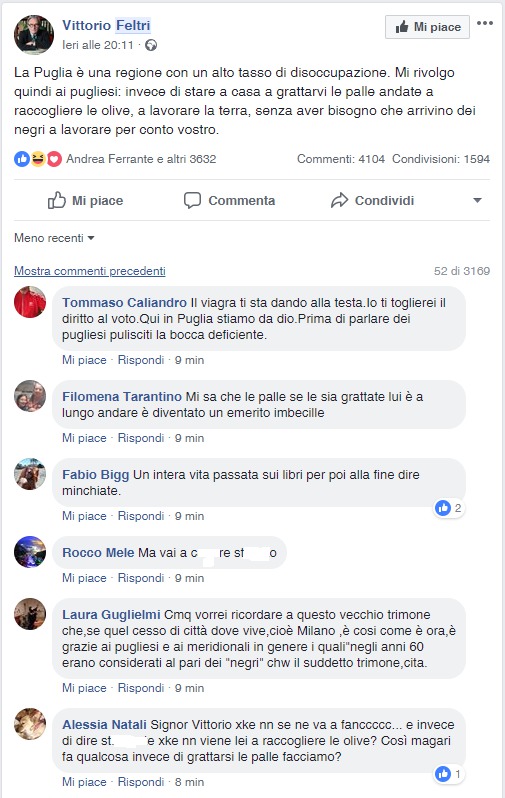The width and height of the screenshot is (505, 798).
Task: Like the page with top Mi piace button
Action: point(427,27)
